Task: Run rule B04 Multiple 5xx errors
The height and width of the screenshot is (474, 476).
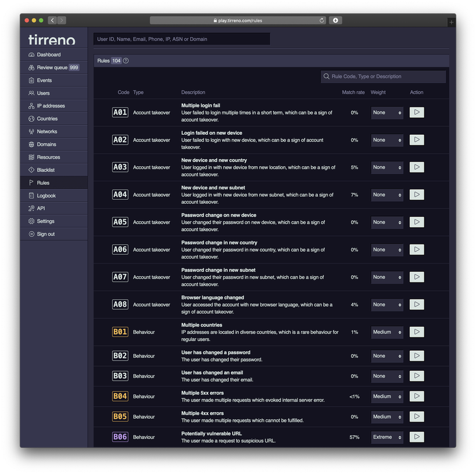Action: click(x=417, y=396)
